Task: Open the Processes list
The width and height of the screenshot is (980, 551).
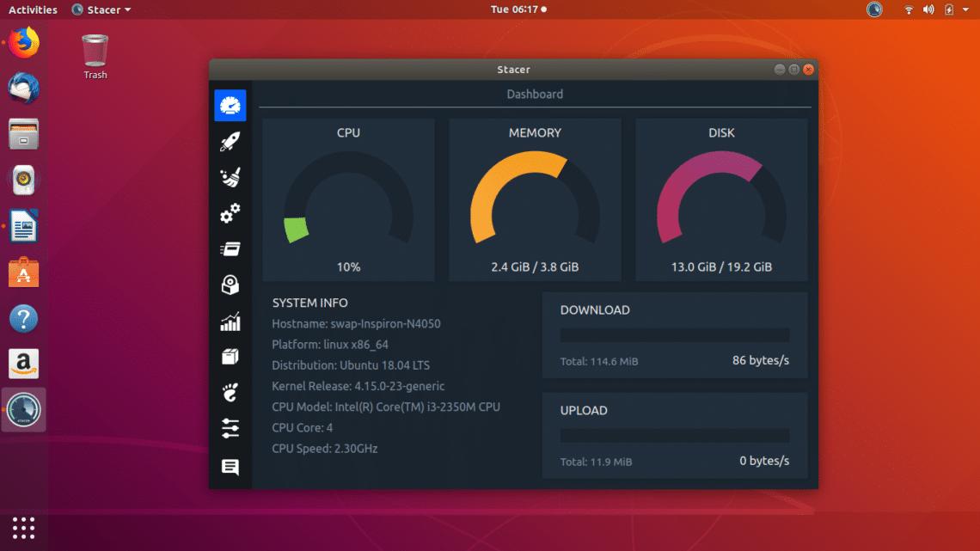Action: click(x=230, y=248)
